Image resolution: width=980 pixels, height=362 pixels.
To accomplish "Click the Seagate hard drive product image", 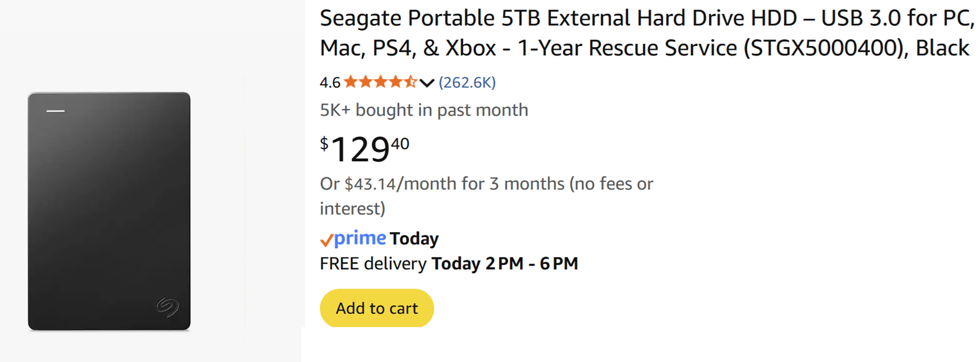I will point(109,211).
